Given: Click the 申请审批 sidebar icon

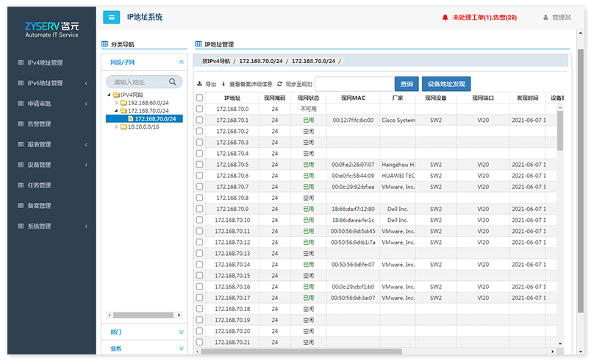Looking at the screenshot, I should click(x=21, y=104).
